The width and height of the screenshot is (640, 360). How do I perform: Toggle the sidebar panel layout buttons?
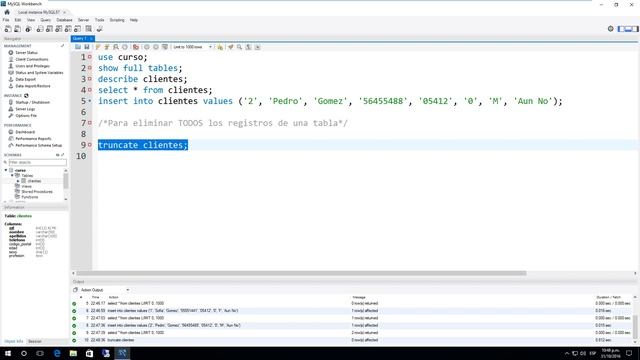[628, 29]
